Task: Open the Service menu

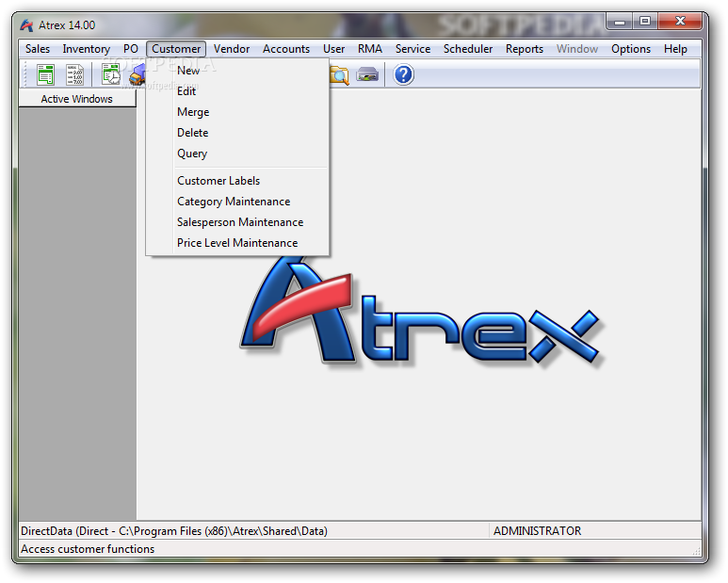Action: point(413,49)
